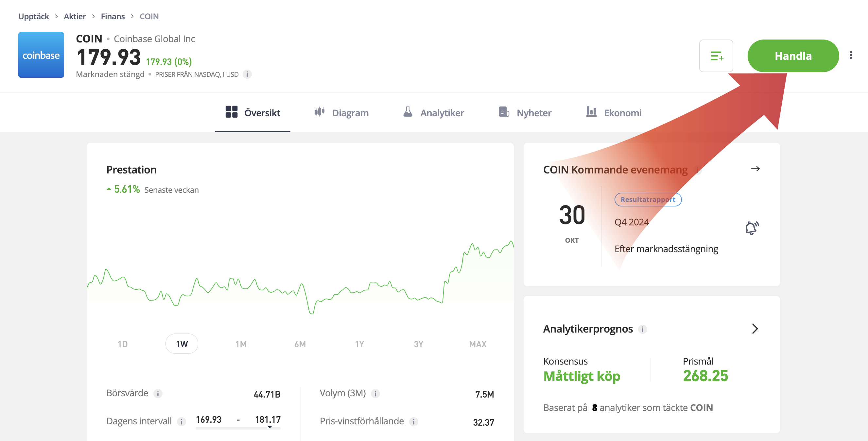Viewport: 868px width, 441px height.
Task: Click the Dagens intervall range slider bar
Action: [238, 428]
